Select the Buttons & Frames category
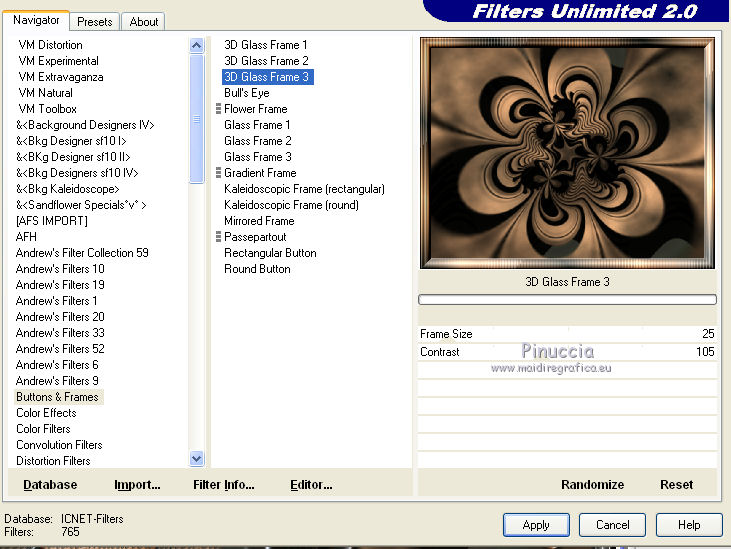The height and width of the screenshot is (549, 731). click(58, 397)
